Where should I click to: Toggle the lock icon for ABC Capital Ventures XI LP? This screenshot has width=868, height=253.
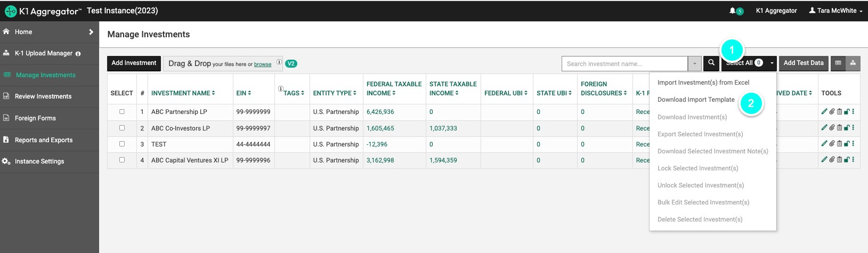click(x=846, y=160)
